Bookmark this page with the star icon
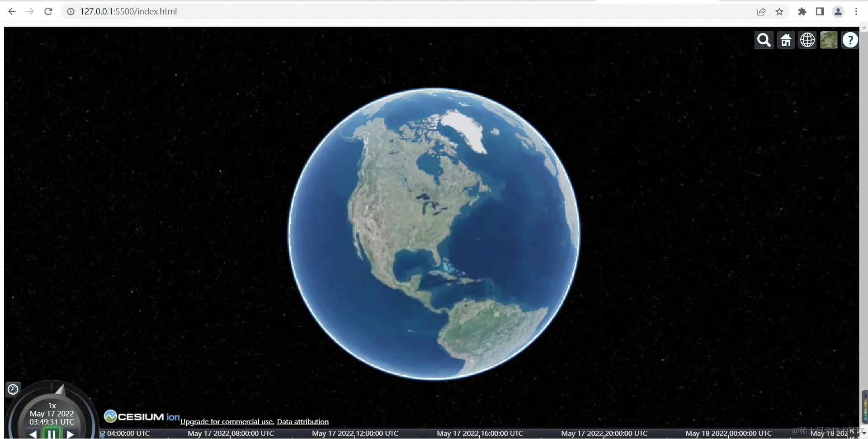This screenshot has height=439, width=868. coord(779,12)
